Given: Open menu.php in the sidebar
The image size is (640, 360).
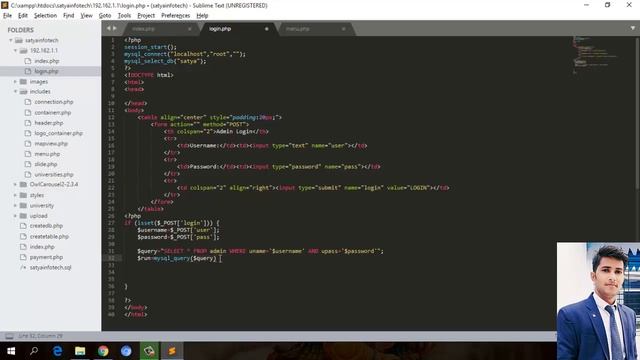Looking at the screenshot, I should 47,154.
